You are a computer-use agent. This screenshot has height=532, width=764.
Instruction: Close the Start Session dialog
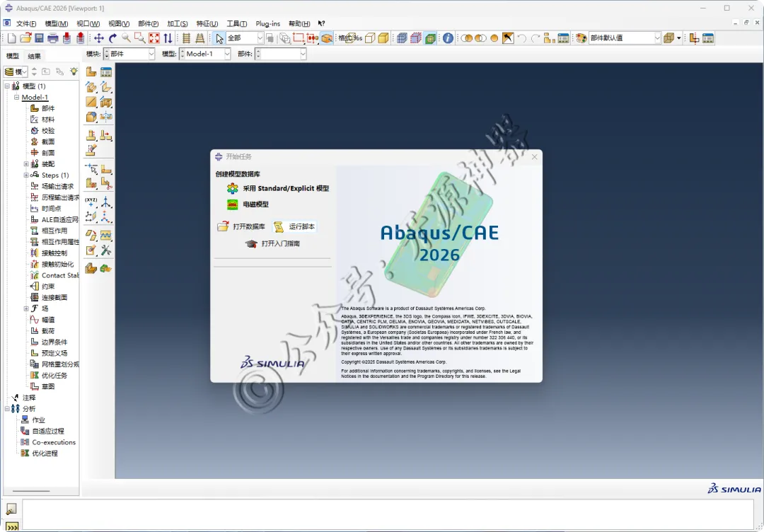click(x=535, y=157)
